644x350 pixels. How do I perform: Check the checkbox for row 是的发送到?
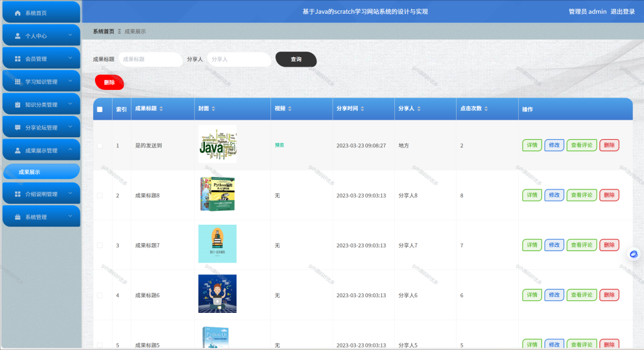coord(100,145)
